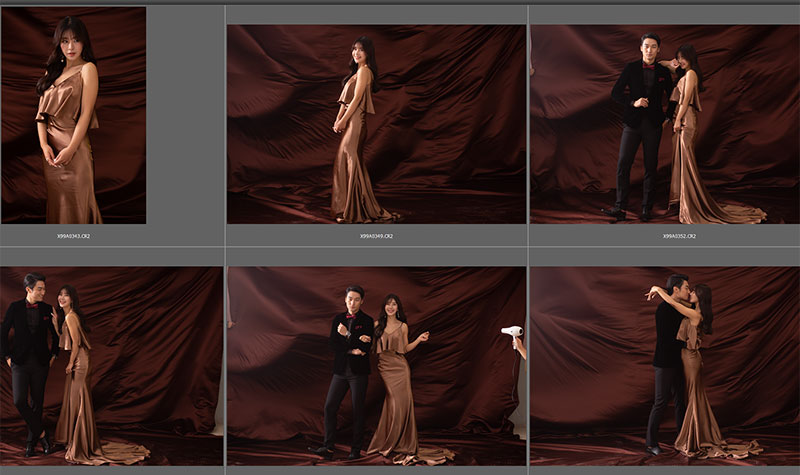Screen dimensions: 800x475
Task: Click the file name X99A0352.CR2
Action: (x=679, y=236)
